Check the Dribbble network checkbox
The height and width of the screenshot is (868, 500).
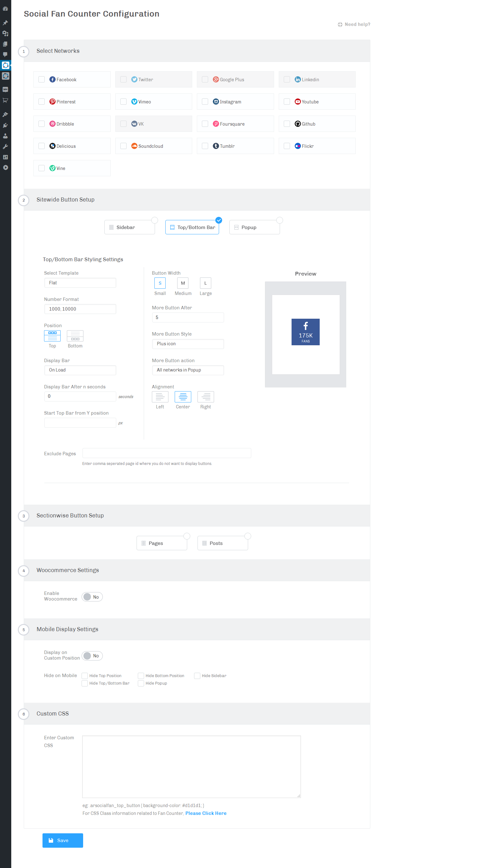click(42, 124)
